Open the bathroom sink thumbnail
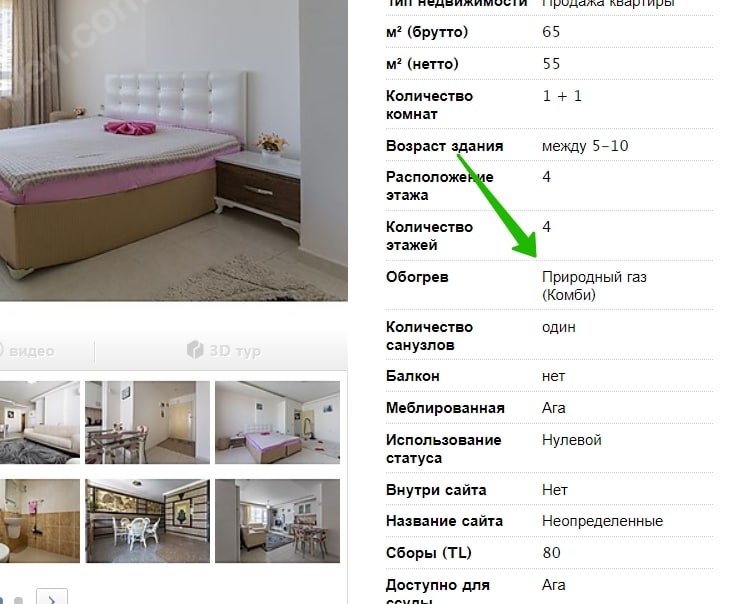The image size is (751, 604). click(x=40, y=521)
